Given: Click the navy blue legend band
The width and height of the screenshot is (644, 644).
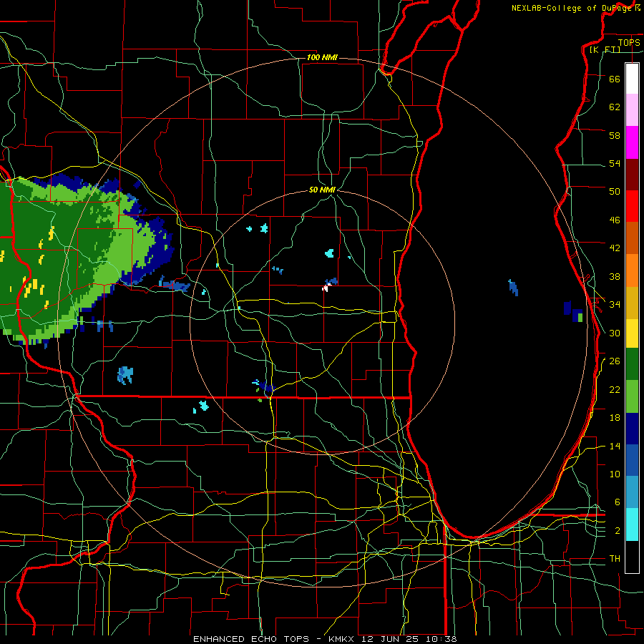Looking at the screenshot, I should [x=632, y=429].
